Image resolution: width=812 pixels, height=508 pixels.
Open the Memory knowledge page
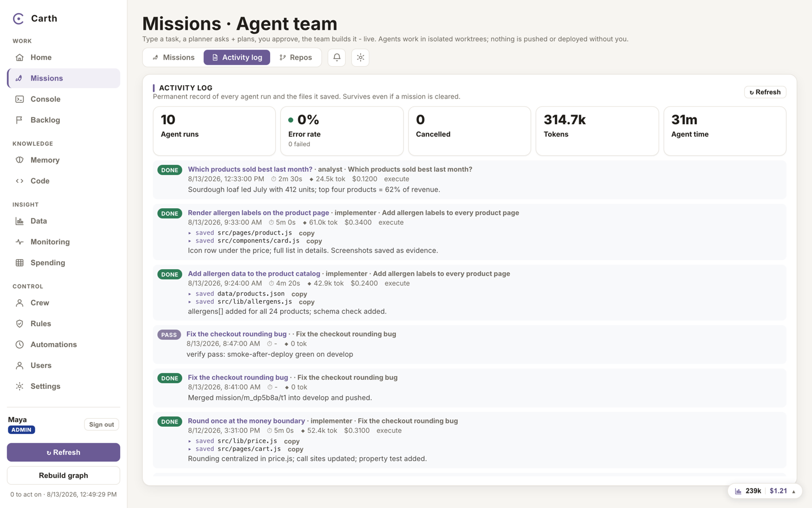63,160
